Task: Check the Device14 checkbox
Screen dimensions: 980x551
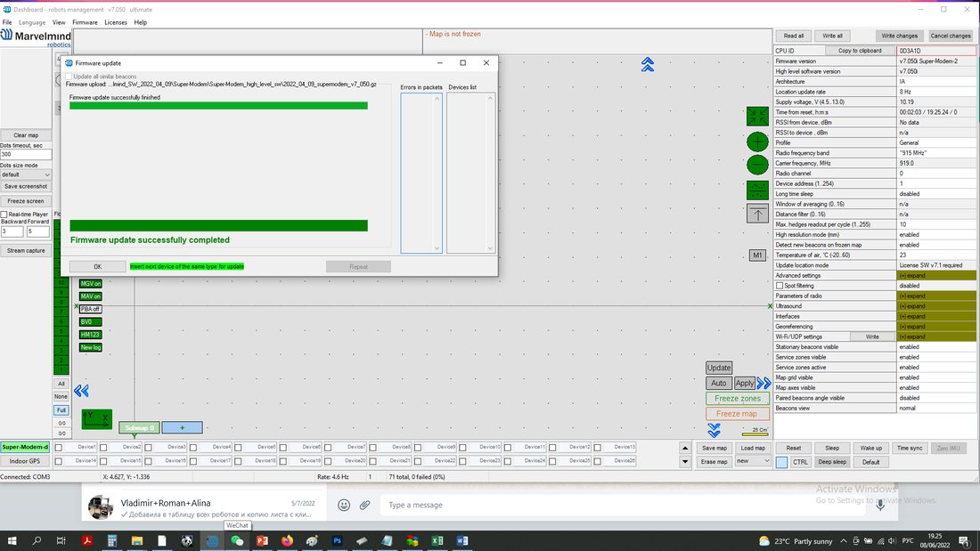Action: point(59,461)
